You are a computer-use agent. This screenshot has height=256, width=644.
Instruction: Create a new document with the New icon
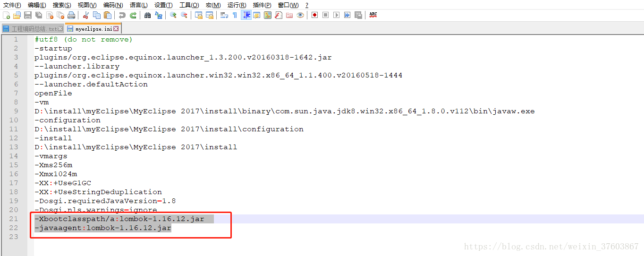(6, 15)
